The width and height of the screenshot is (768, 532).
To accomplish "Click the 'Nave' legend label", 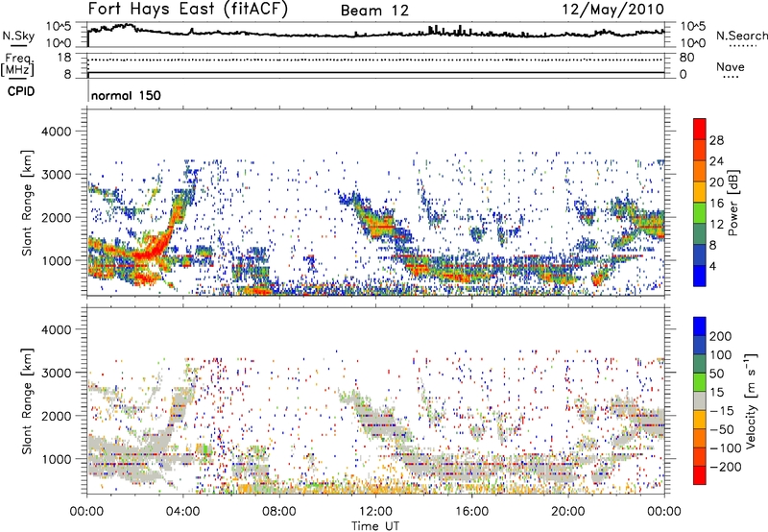I will (731, 66).
